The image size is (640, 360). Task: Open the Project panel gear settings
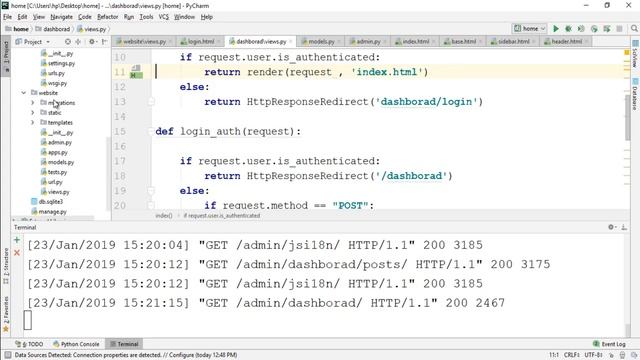[x=92, y=42]
